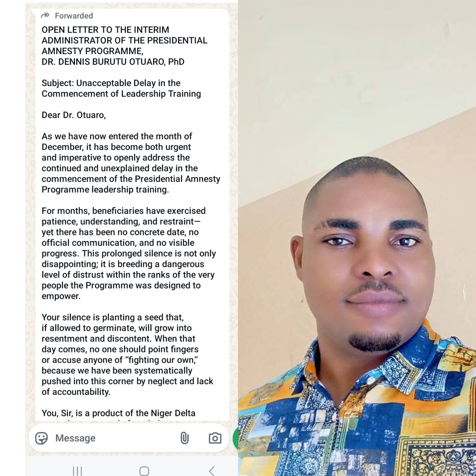Open the camera icon in message bar
Viewport: 476px width, 476px height.
pos(215,438)
